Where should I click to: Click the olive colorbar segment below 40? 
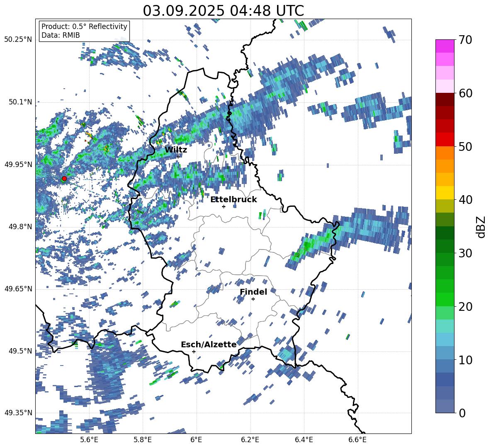tap(445, 206)
